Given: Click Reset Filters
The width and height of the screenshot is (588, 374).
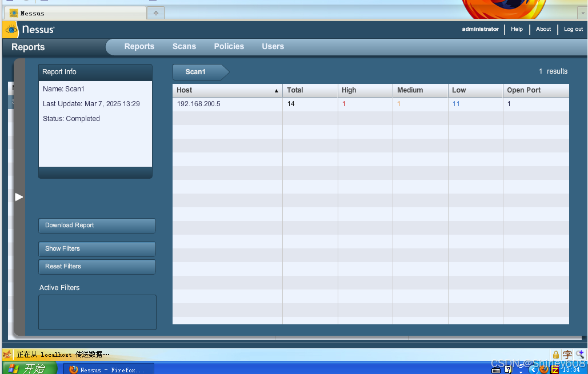Looking at the screenshot, I should coord(97,267).
